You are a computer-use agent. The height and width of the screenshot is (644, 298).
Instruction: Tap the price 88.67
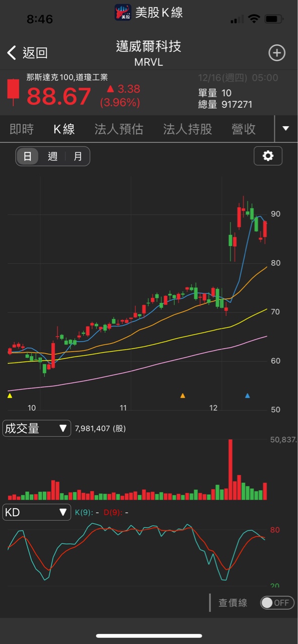click(59, 97)
